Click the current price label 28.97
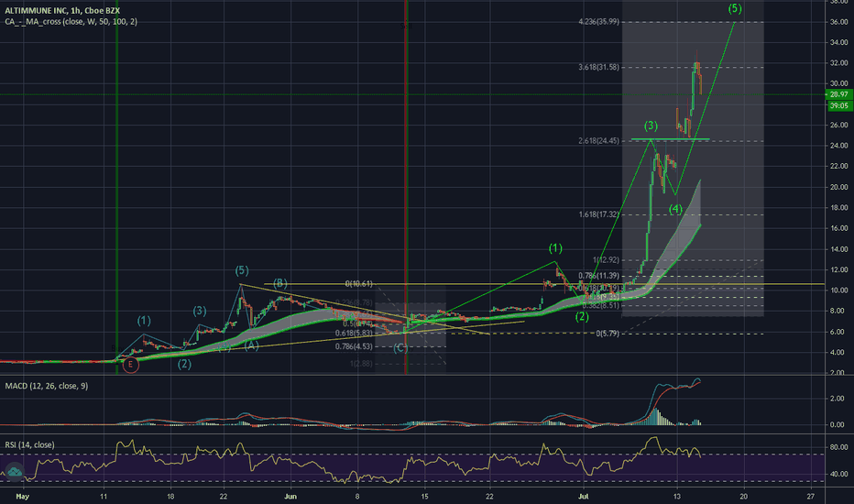Viewport: 854px width, 504px height. pyautogui.click(x=838, y=94)
